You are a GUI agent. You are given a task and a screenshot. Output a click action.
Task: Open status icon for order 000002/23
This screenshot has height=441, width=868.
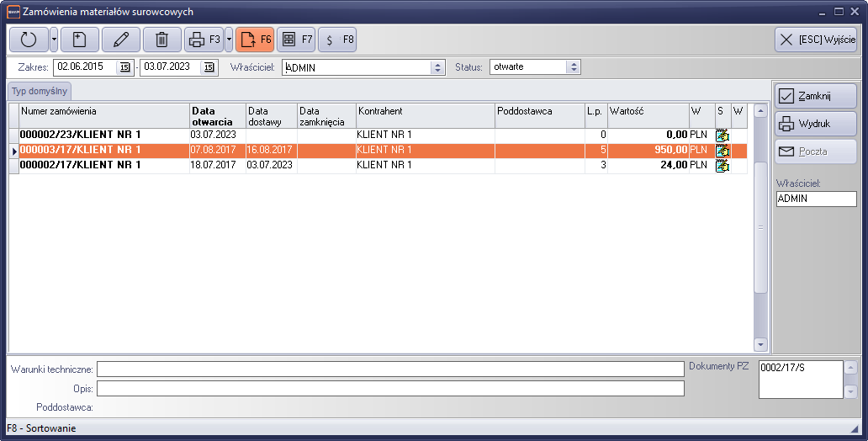pyautogui.click(x=722, y=135)
